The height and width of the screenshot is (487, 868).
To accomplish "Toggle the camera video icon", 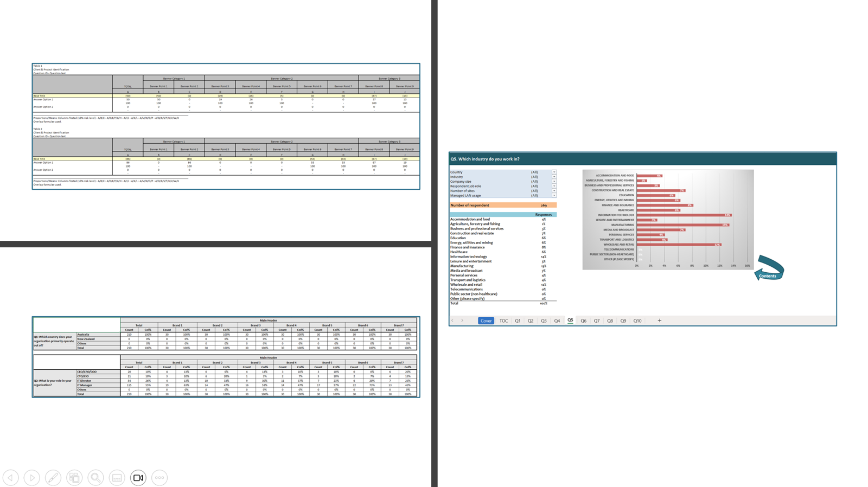I will pyautogui.click(x=138, y=478).
